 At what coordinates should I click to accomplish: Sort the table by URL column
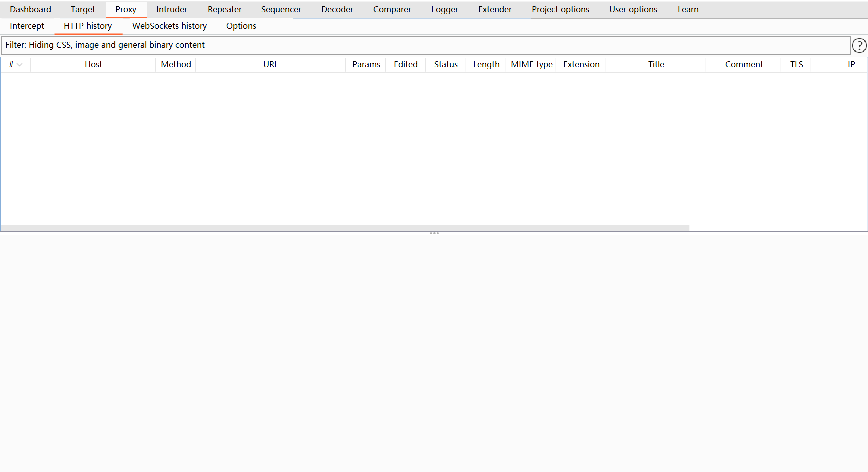click(x=271, y=64)
